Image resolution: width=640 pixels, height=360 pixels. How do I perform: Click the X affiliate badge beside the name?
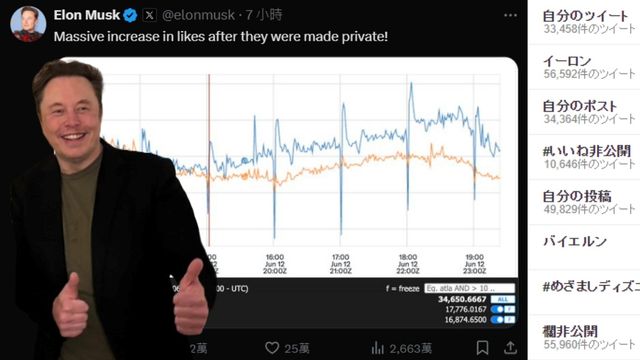[x=149, y=16]
